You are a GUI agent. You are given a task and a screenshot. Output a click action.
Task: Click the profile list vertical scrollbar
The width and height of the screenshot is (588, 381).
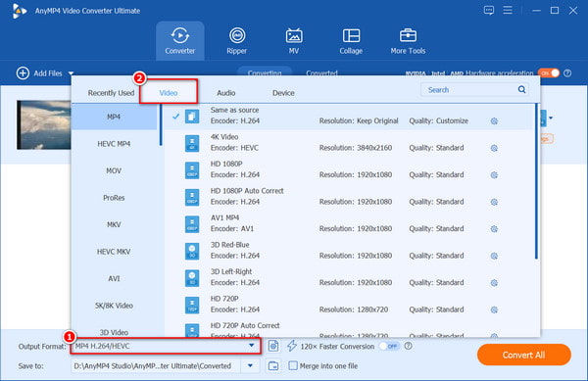(536, 182)
